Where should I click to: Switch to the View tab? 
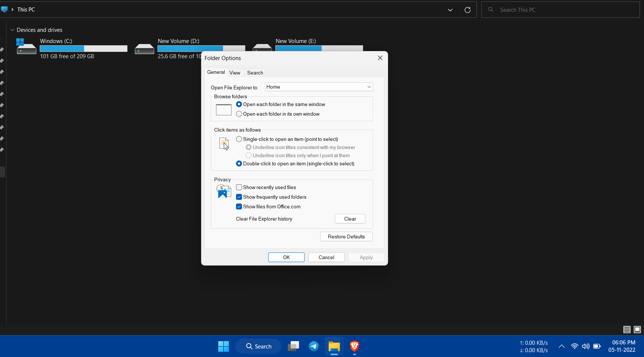coord(235,73)
